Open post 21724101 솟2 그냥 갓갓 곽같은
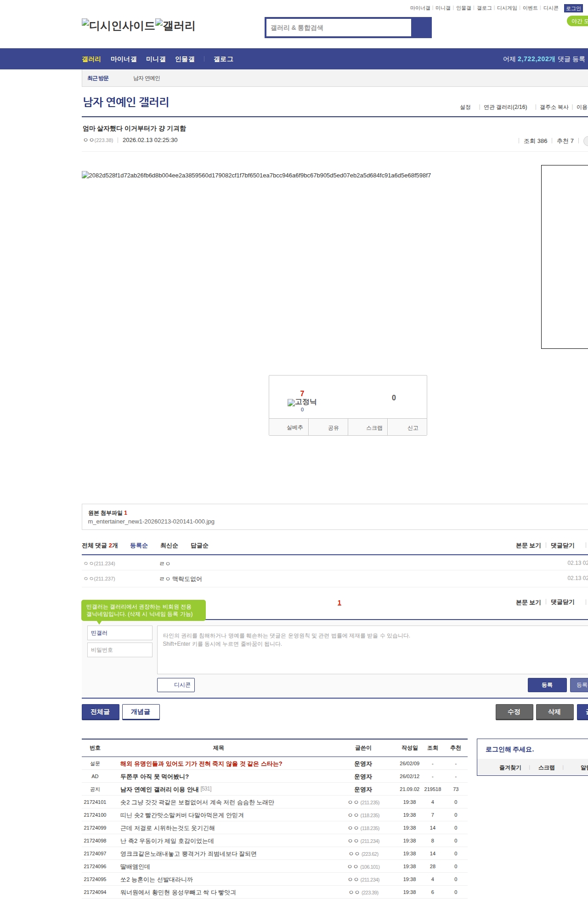The width and height of the screenshot is (588, 899). pyautogui.click(x=197, y=802)
